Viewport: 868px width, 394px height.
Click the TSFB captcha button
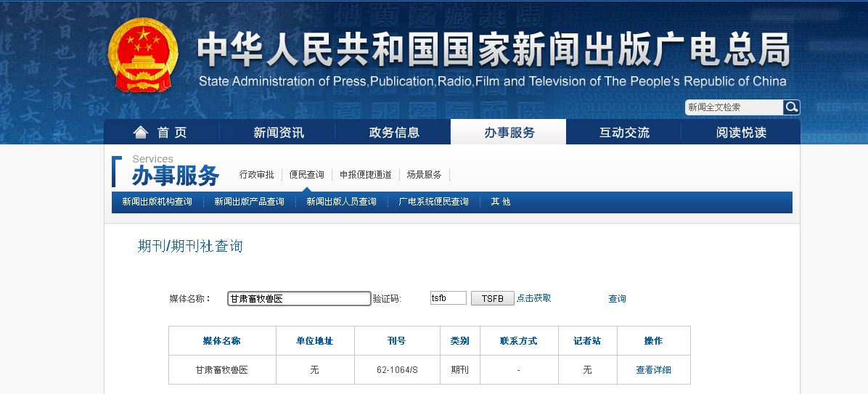click(493, 298)
